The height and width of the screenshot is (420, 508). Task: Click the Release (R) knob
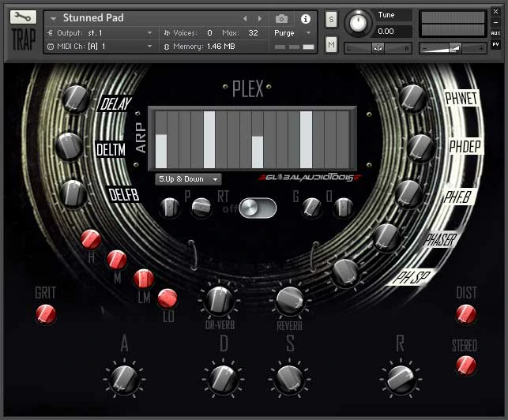coord(401,379)
